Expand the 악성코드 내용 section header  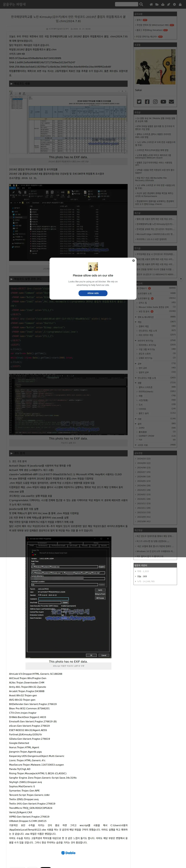coord(68,84)
